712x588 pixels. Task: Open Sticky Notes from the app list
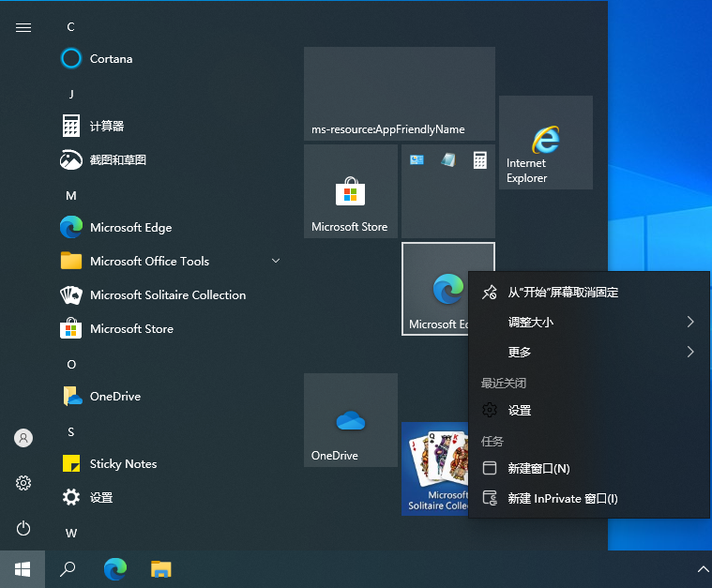[x=171, y=463]
